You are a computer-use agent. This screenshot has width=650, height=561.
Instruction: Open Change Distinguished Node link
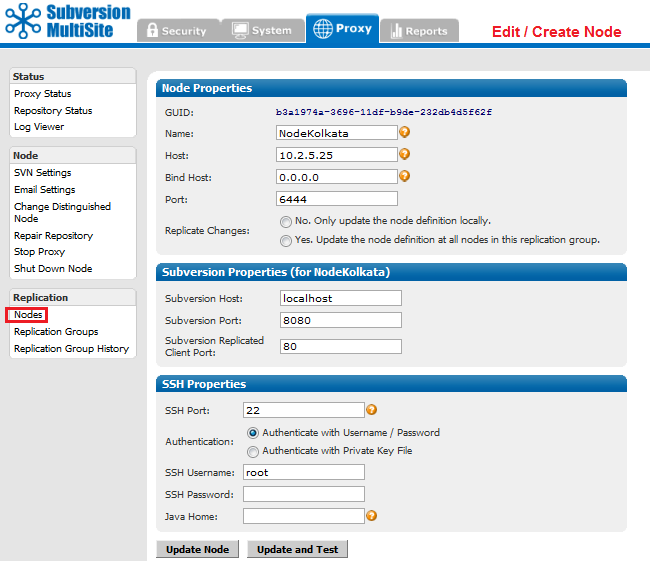62,212
